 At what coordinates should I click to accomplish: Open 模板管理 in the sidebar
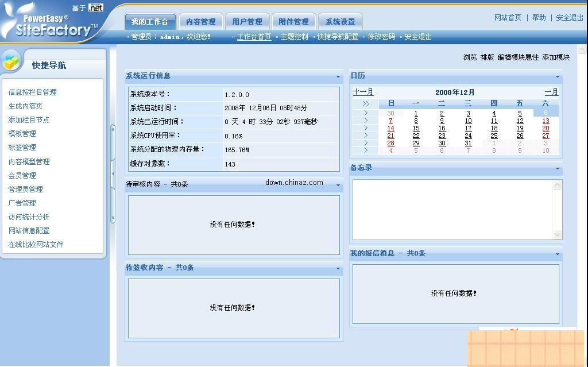click(22, 133)
